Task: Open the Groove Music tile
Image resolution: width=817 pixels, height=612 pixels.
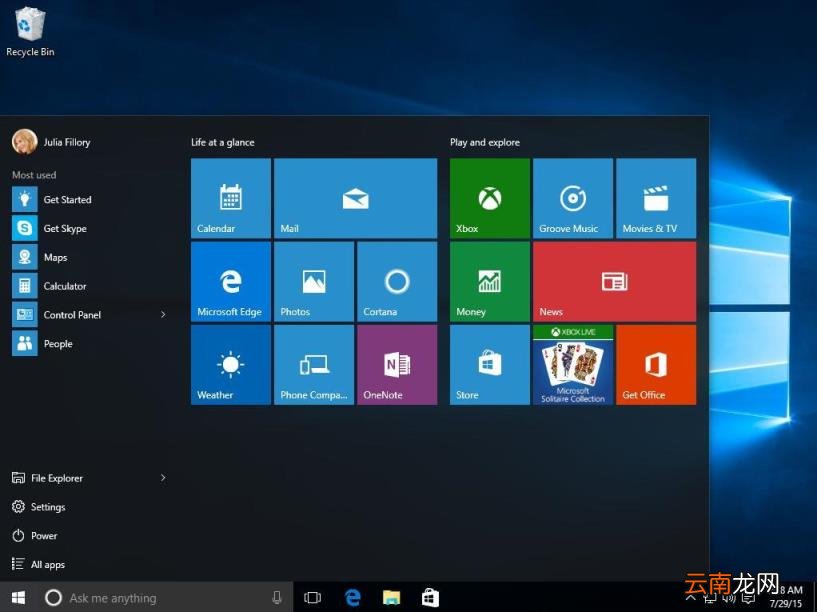Action: pyautogui.click(x=573, y=198)
